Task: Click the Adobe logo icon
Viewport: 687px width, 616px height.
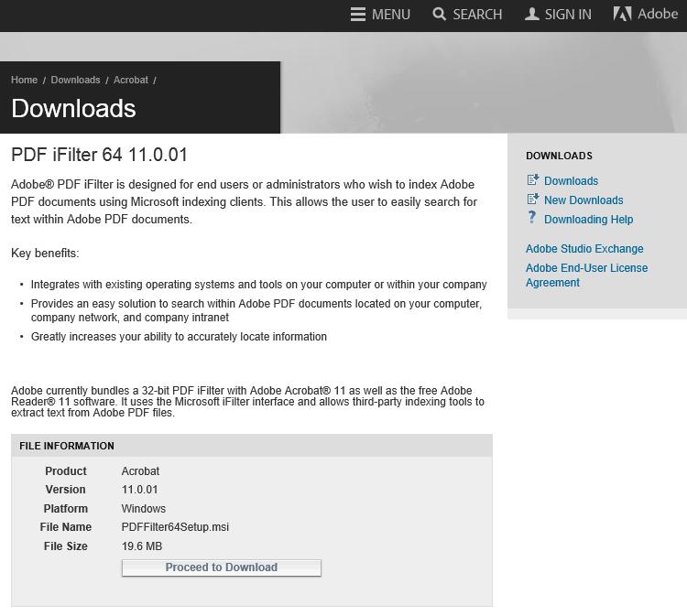Action: (622, 14)
